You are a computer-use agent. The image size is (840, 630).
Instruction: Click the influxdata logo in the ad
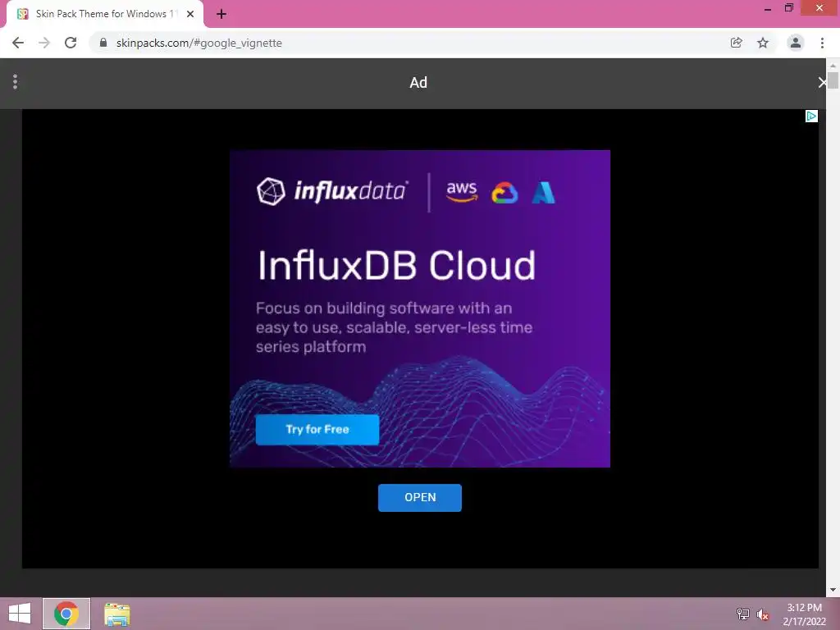coord(332,191)
